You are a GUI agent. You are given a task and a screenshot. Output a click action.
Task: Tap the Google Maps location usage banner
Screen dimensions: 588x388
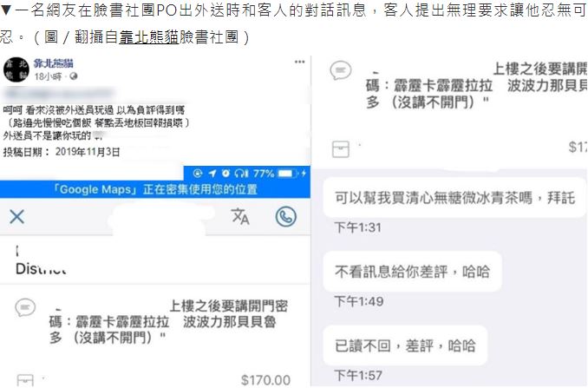point(155,189)
